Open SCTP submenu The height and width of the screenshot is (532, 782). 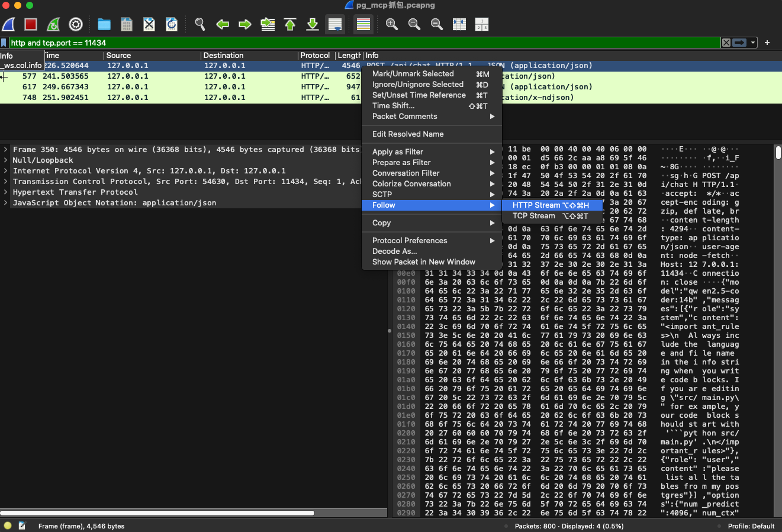[432, 195]
